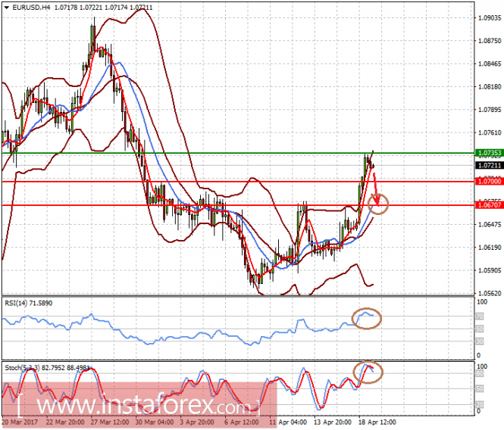The image size is (504, 430).
Task: Select the red 1.07000 price level label
Action: 490,182
